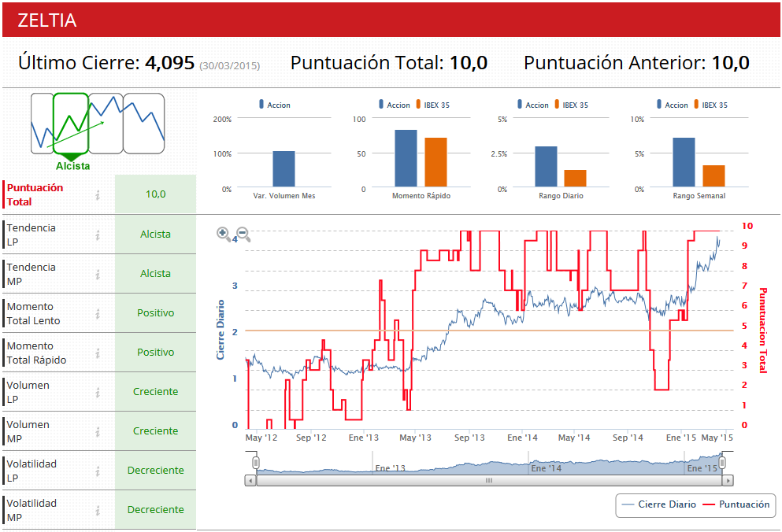Screen dimensions: 782x532
Task: Toggle the Accion series in Rango Diario chart
Action: (x=533, y=105)
